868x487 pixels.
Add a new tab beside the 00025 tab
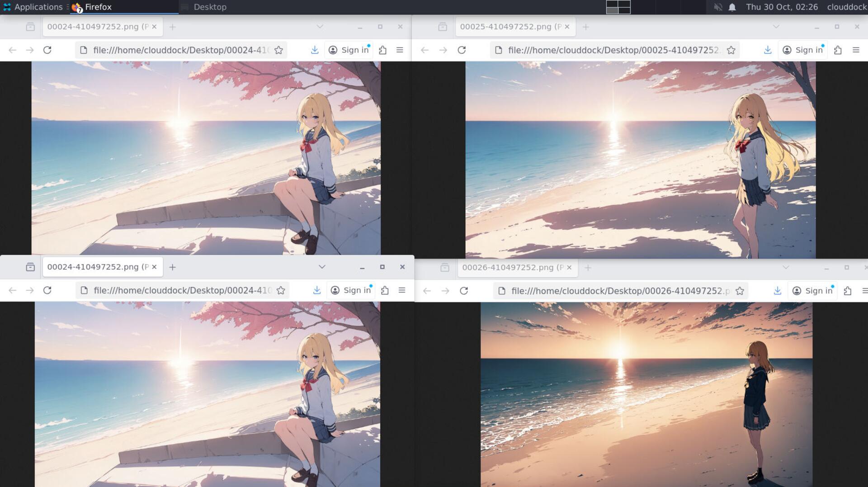(586, 27)
